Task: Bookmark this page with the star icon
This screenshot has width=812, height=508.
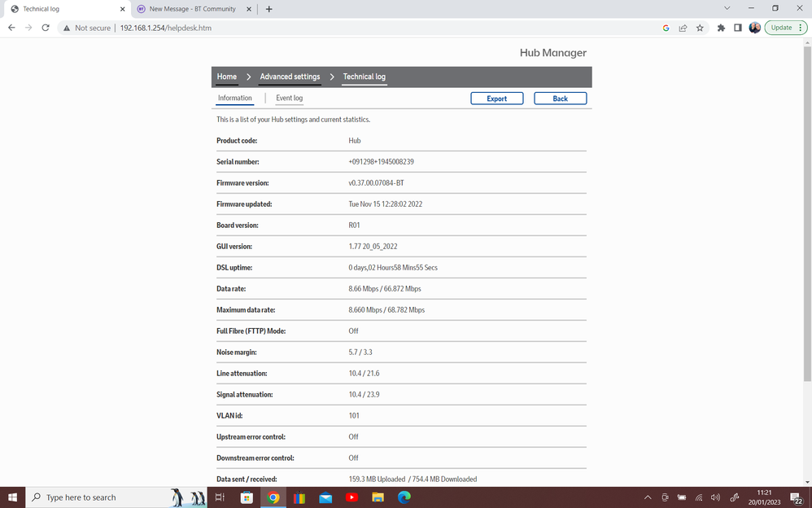Action: [x=700, y=28]
